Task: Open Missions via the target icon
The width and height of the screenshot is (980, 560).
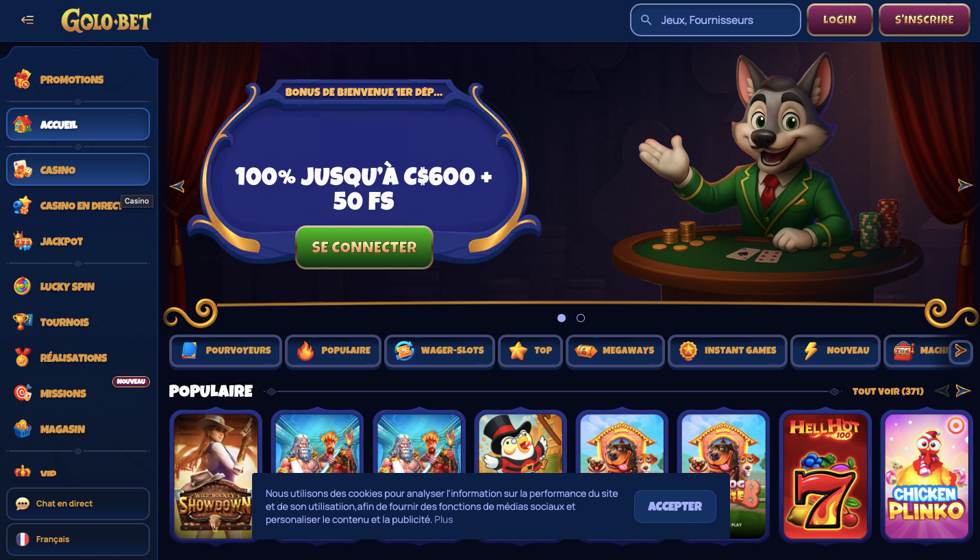Action: click(23, 393)
